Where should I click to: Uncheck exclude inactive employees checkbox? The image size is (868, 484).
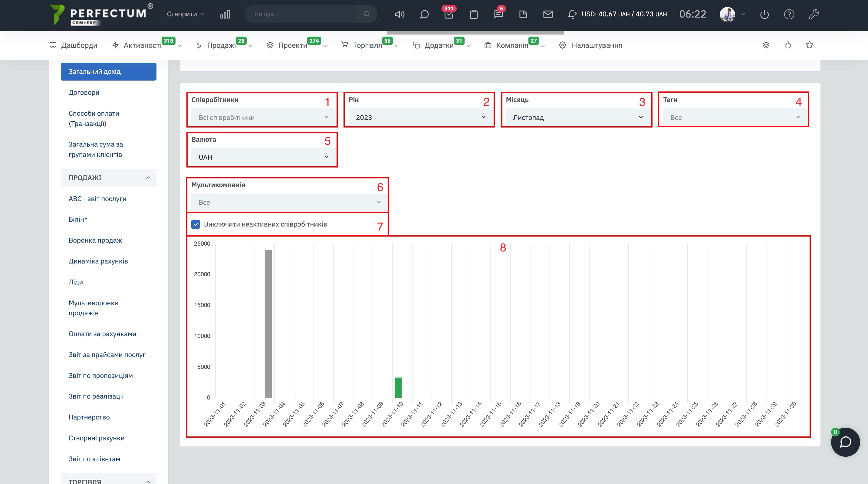196,224
